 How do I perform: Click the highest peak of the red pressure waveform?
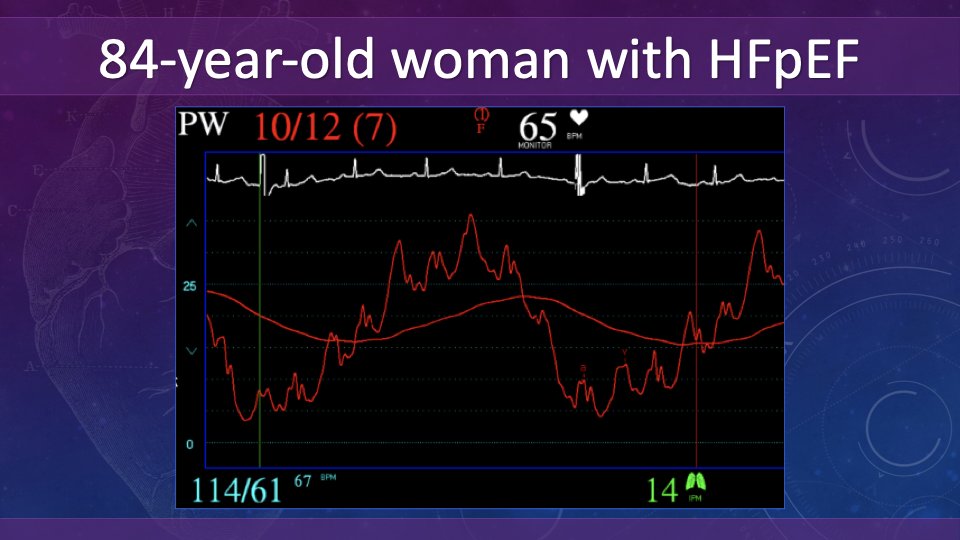[x=470, y=216]
